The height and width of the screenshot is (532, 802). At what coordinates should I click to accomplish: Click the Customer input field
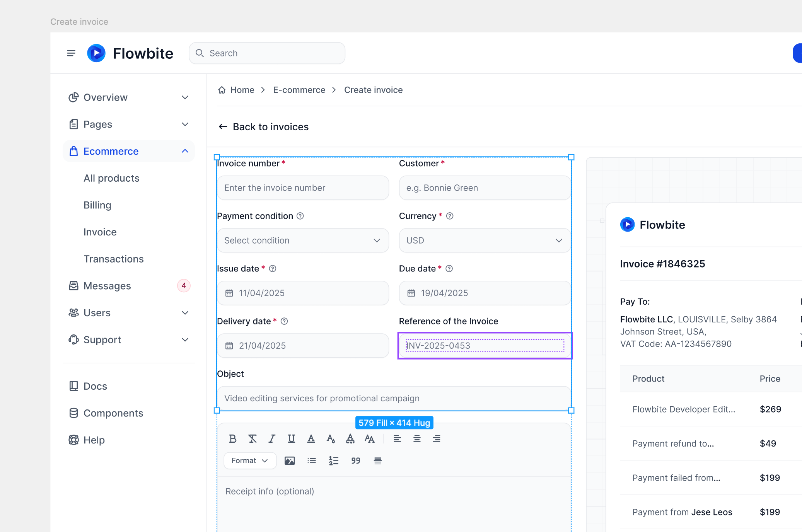pos(485,188)
